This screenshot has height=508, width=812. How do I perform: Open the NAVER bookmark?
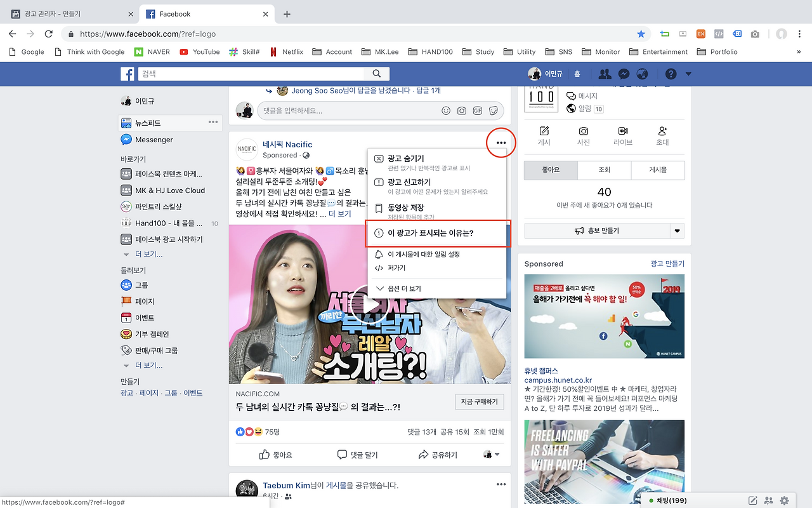click(x=151, y=52)
